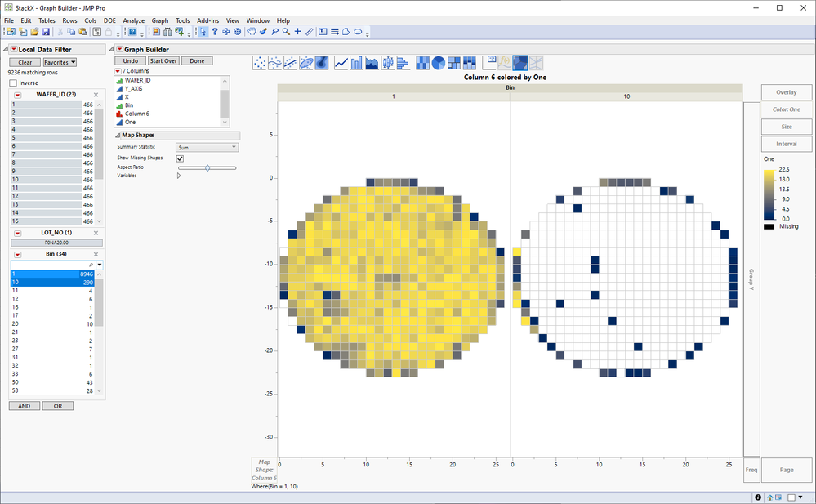The height and width of the screenshot is (504, 816).
Task: Click the Done button
Action: coord(197,61)
